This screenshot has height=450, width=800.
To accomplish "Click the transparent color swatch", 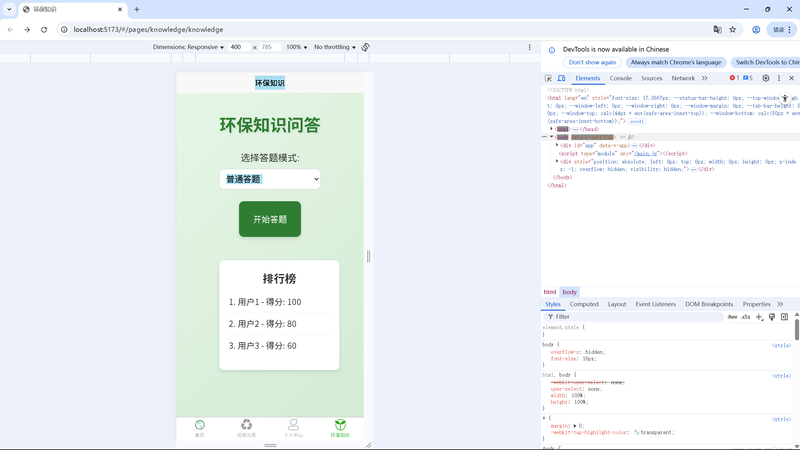I will 637,432.
